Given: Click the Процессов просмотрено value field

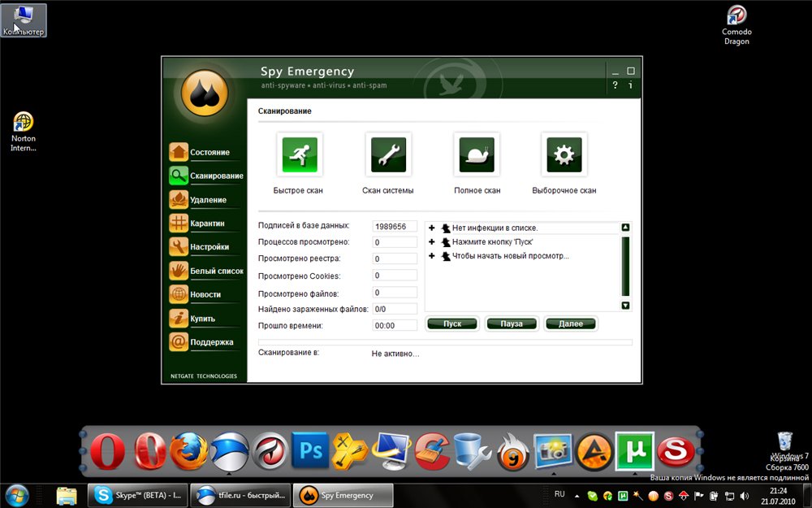Looking at the screenshot, I should [395, 242].
